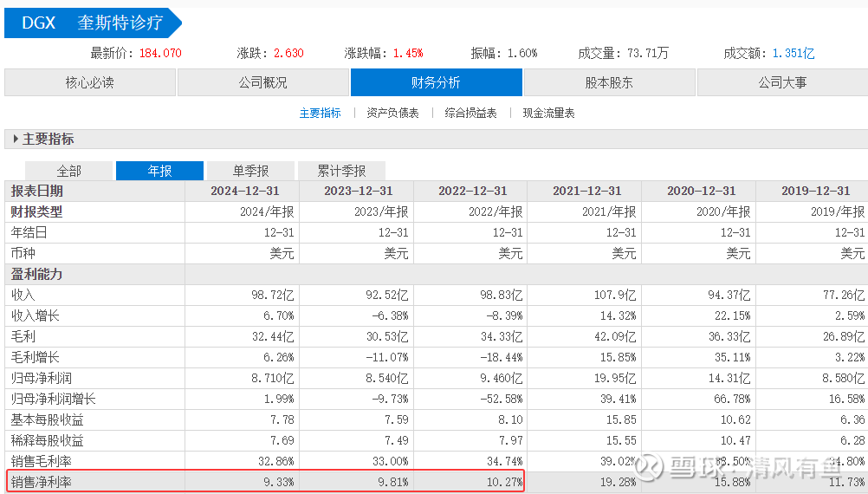
Task: Click the 收入增长 row label
Action: pos(36,315)
